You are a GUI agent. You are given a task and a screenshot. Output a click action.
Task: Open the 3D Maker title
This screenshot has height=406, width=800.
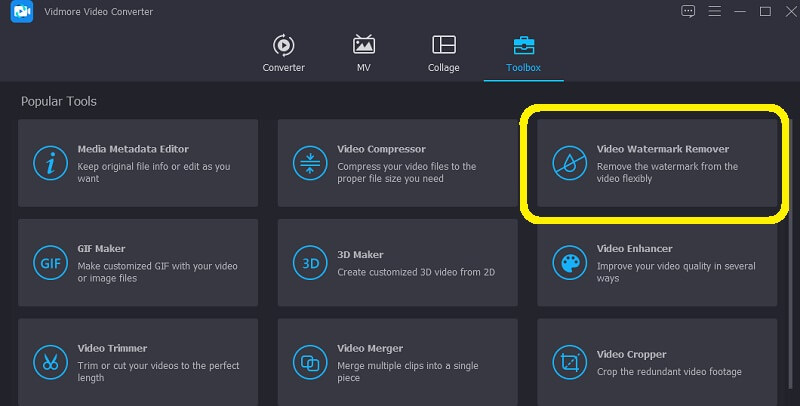(x=360, y=255)
